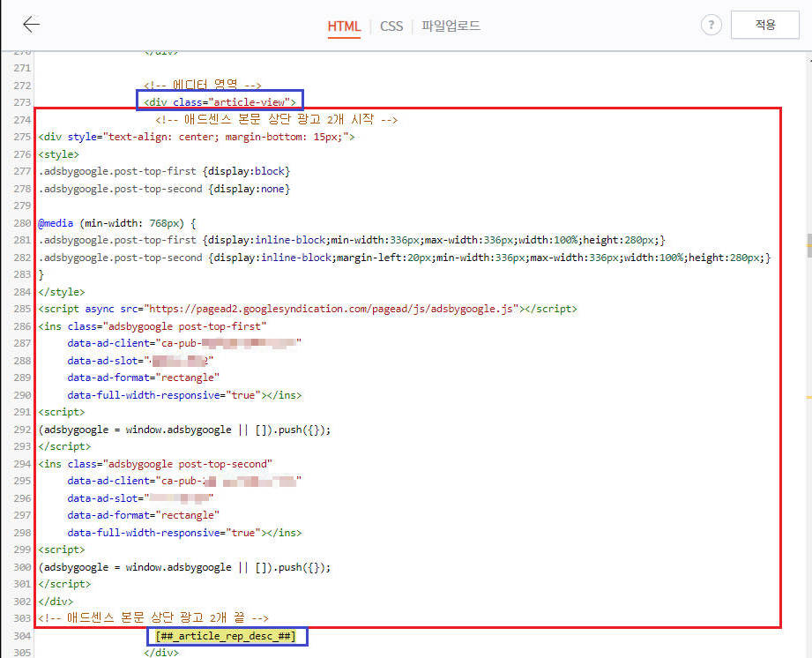The width and height of the screenshot is (812, 658).
Task: Click the div class="article-view" code line
Action: click(x=220, y=102)
